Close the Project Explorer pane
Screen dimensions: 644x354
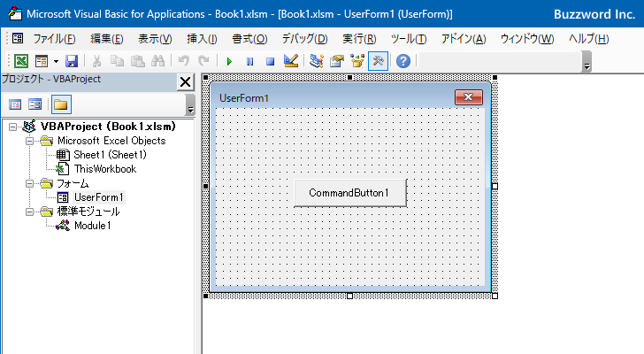coord(185,81)
